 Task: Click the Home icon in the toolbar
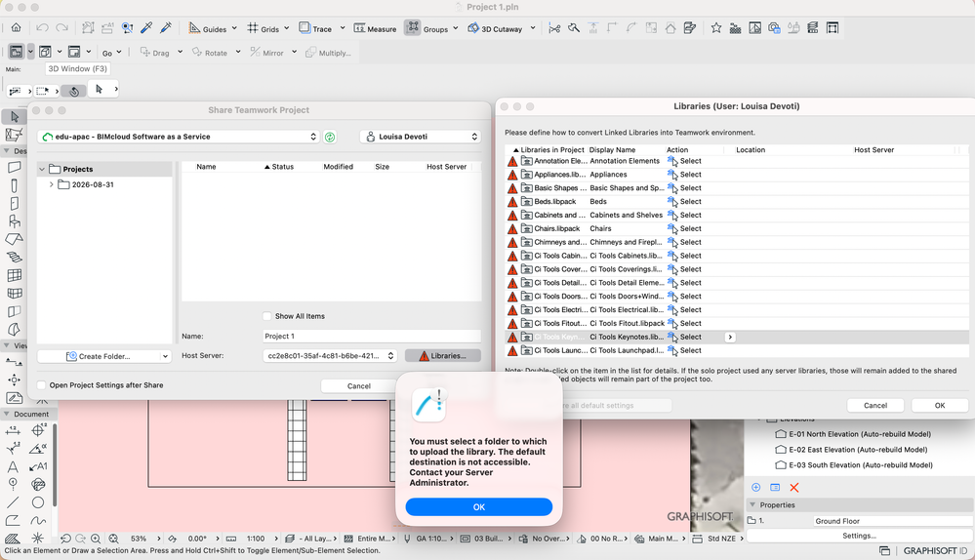click(17, 28)
